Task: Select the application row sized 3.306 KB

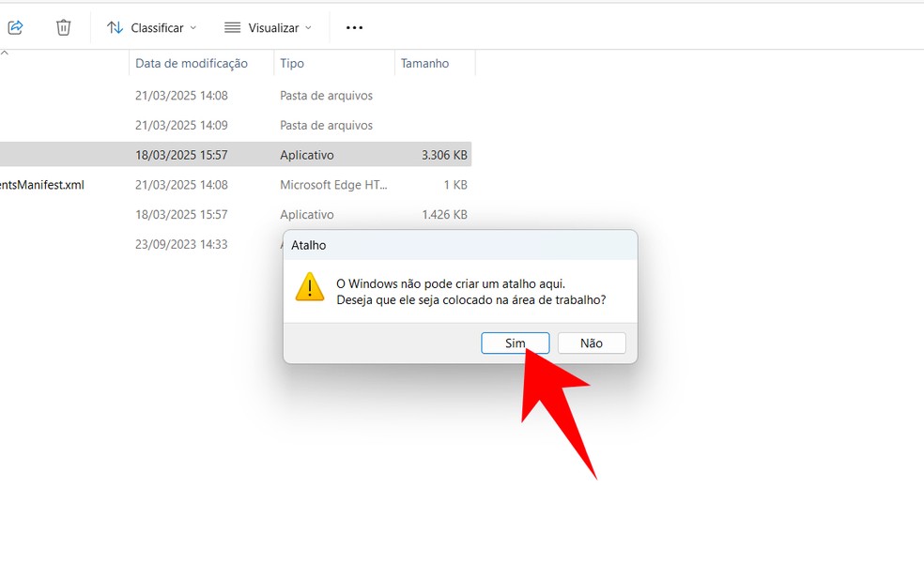Action: (x=236, y=155)
